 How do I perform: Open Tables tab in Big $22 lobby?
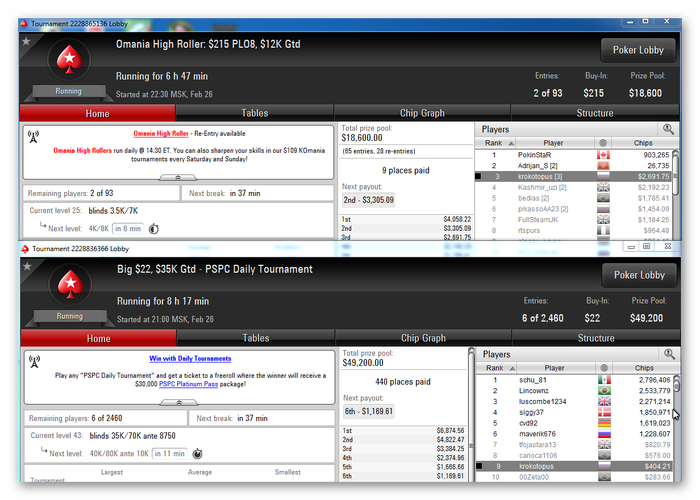click(256, 338)
